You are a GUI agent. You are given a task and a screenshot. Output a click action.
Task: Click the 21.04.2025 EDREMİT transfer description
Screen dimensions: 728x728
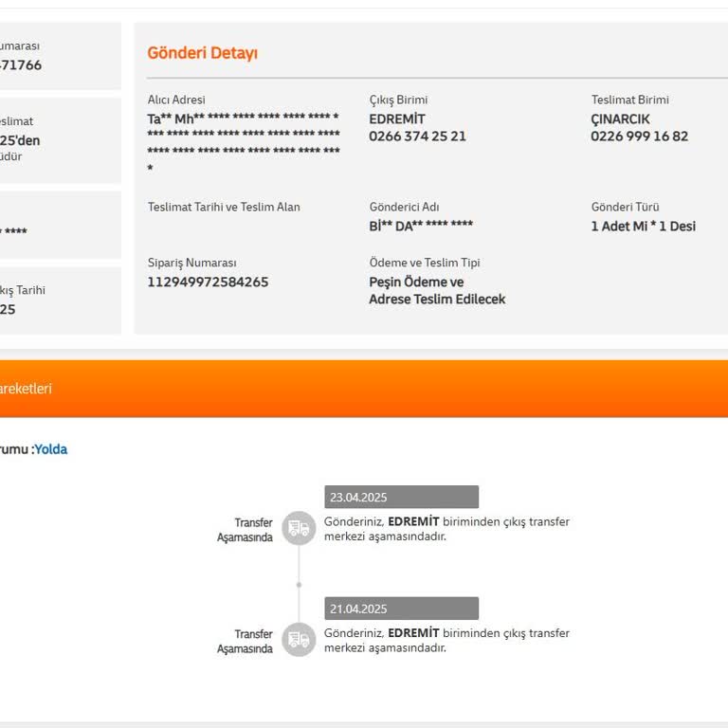click(x=446, y=640)
